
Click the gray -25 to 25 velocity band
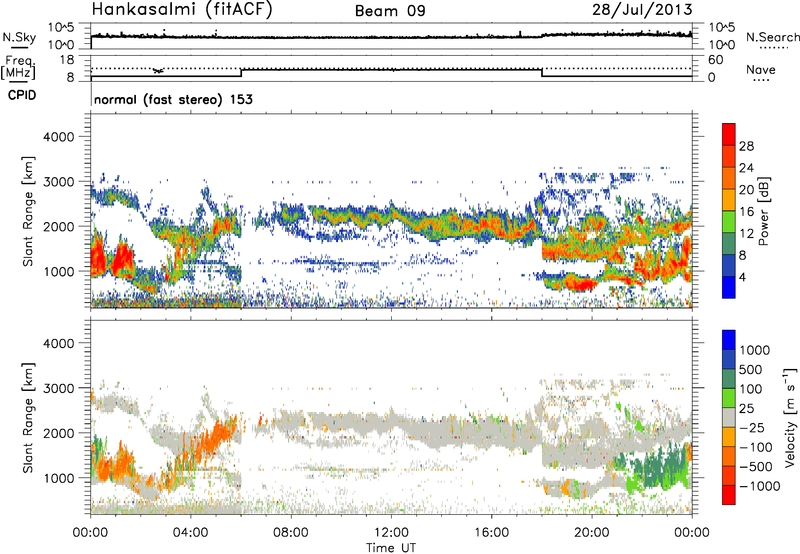point(729,417)
